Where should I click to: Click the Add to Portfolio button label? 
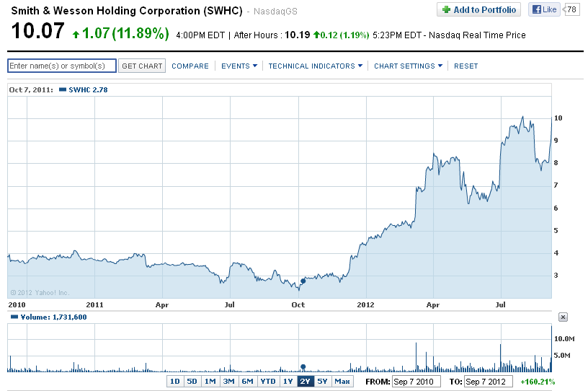pos(484,10)
